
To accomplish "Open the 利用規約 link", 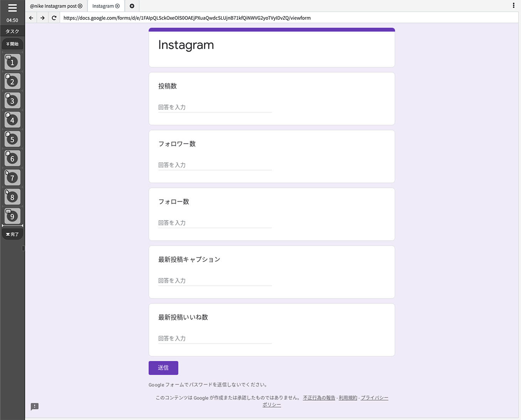I will 347,398.
